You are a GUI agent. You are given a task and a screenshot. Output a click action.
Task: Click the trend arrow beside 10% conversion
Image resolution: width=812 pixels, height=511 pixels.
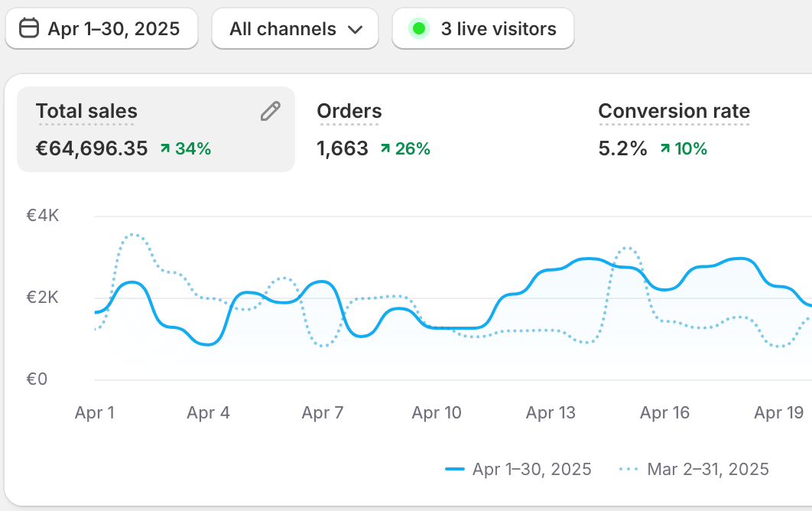click(664, 149)
